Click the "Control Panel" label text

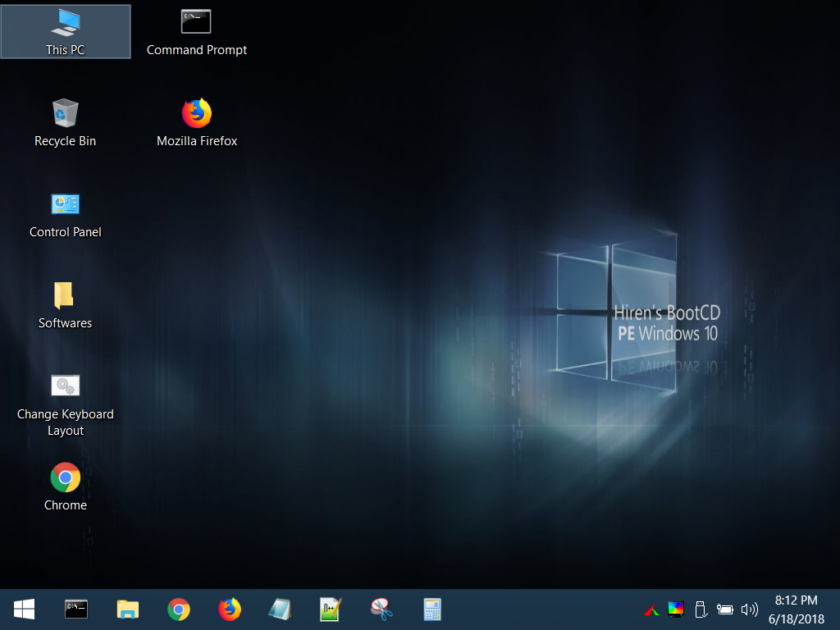click(x=66, y=232)
